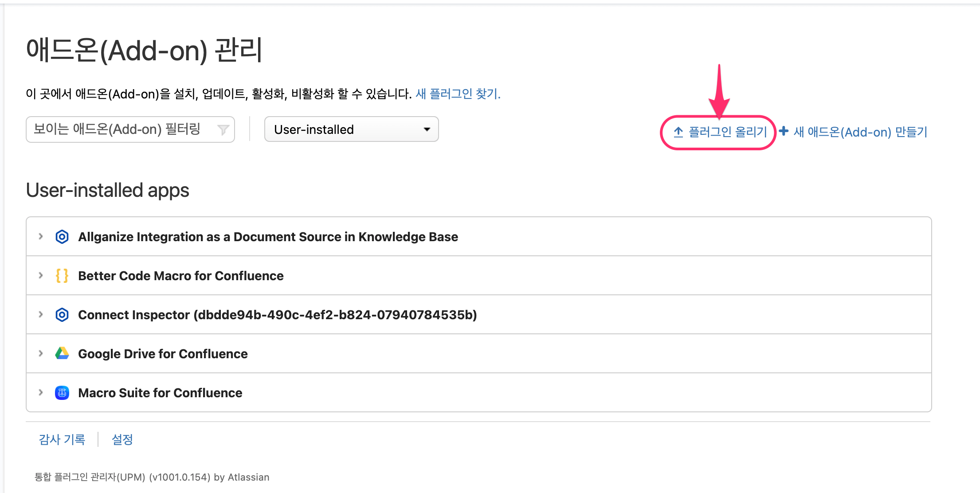The height and width of the screenshot is (493, 980).
Task: Click the 통합 플러그인 관리자(UPM) version text
Action: pyautogui.click(x=152, y=477)
